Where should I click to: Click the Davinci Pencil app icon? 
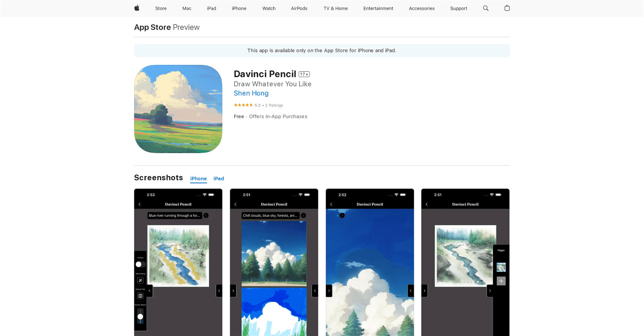pos(178,109)
